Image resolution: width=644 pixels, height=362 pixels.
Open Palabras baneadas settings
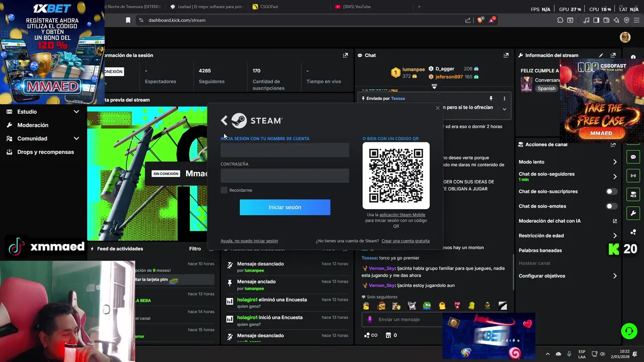coord(540,250)
